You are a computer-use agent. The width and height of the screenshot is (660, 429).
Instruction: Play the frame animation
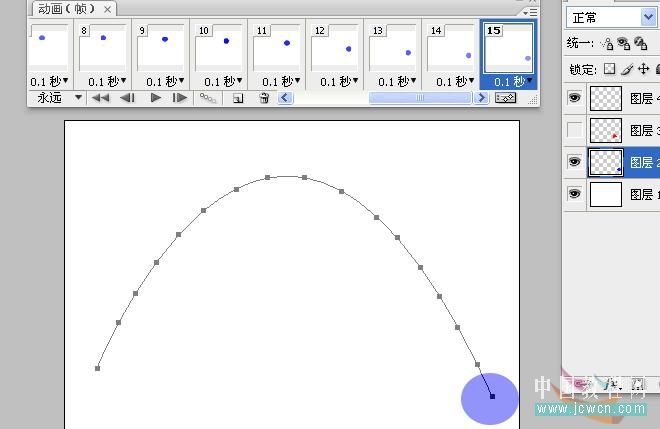[x=156, y=98]
